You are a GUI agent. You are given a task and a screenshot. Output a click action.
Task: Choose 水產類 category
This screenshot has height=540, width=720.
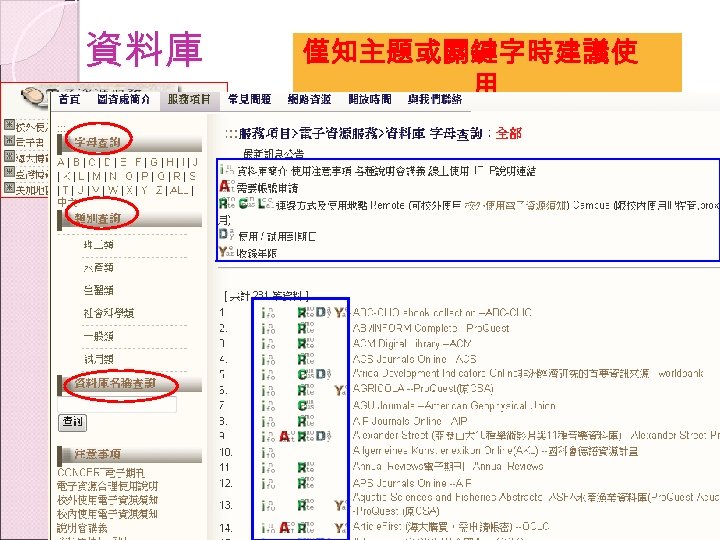coord(98,267)
